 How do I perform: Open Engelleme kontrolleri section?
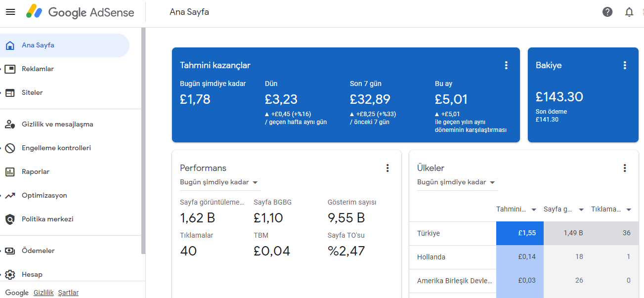point(56,148)
